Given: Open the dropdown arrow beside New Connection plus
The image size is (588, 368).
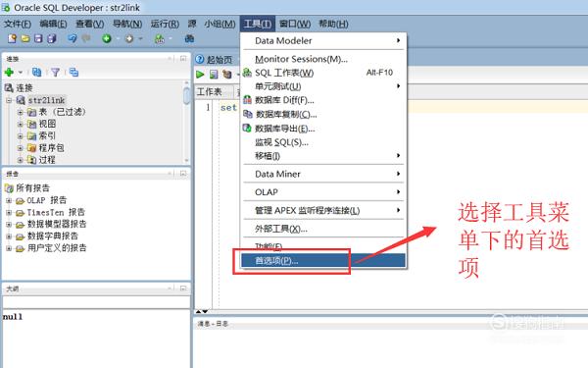Looking at the screenshot, I should coord(21,72).
